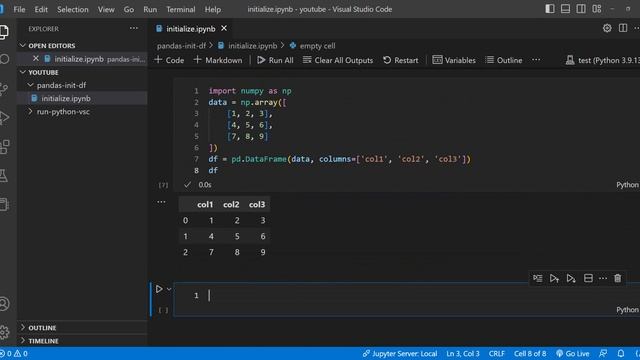The image size is (640, 360).
Task: Run the empty cell play button
Action: pyautogui.click(x=159, y=289)
